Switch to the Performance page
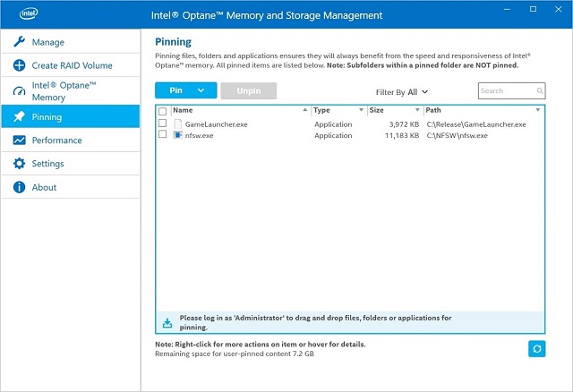573x392 pixels. pos(71,140)
